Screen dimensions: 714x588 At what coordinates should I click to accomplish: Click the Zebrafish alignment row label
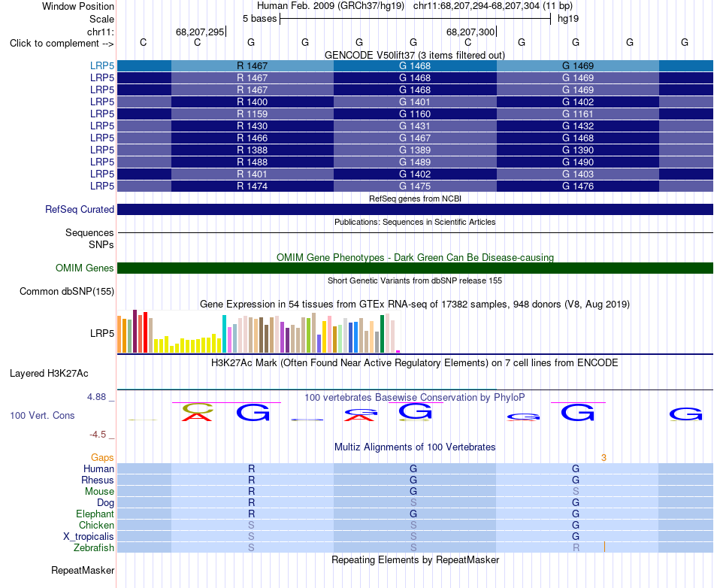94,547
